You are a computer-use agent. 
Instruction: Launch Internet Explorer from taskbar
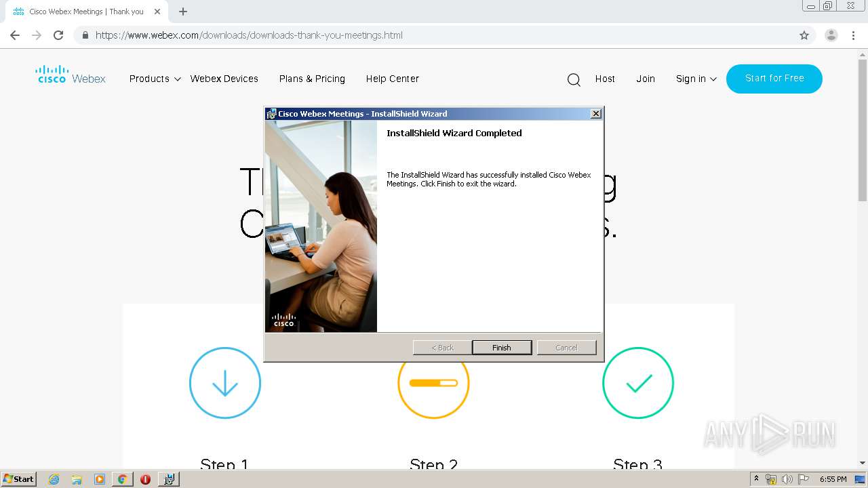tap(54, 479)
